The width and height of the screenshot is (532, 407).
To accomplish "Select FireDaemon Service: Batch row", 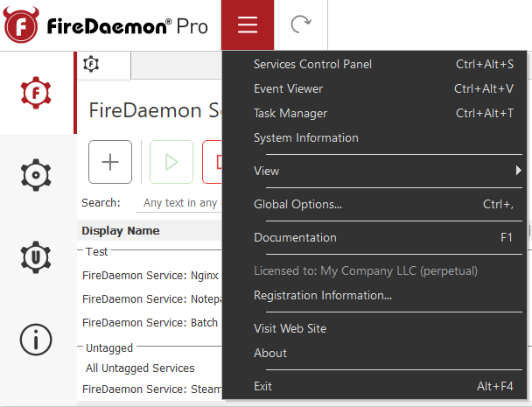I will click(x=150, y=322).
